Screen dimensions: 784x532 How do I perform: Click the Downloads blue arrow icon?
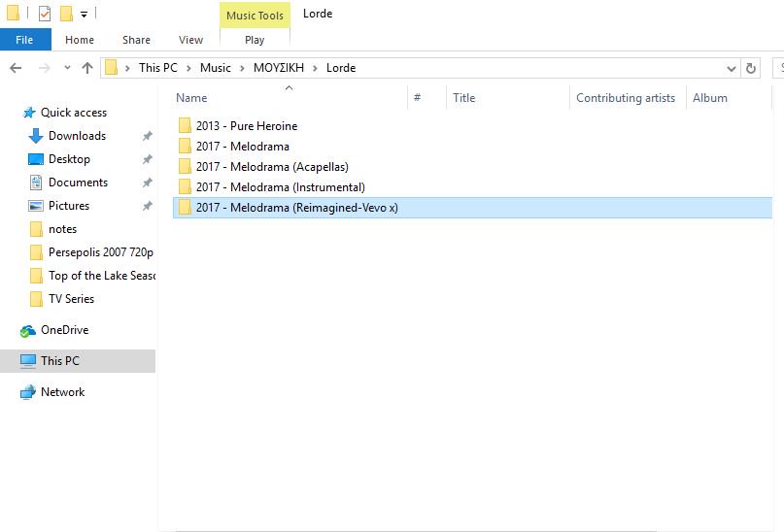[x=36, y=136]
